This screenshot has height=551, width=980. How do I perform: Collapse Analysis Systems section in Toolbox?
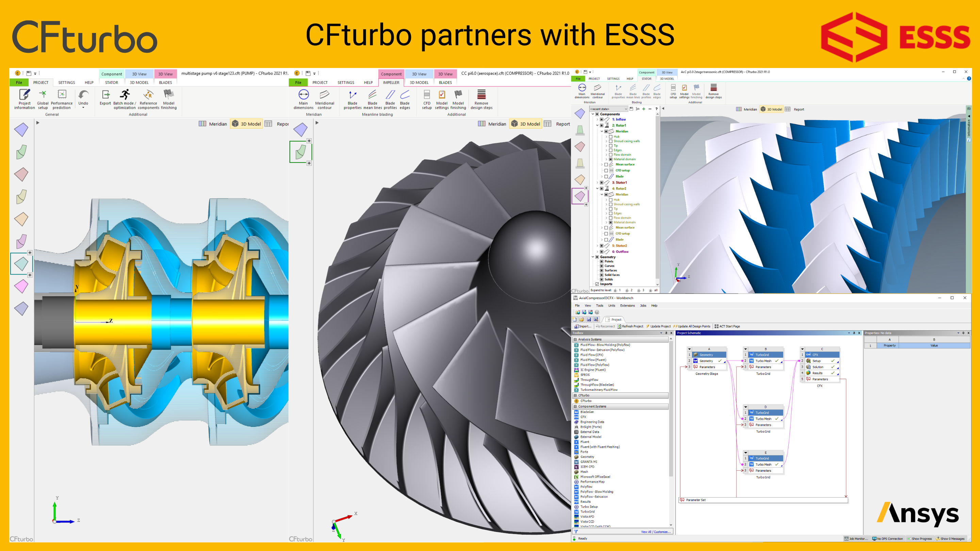(575, 339)
